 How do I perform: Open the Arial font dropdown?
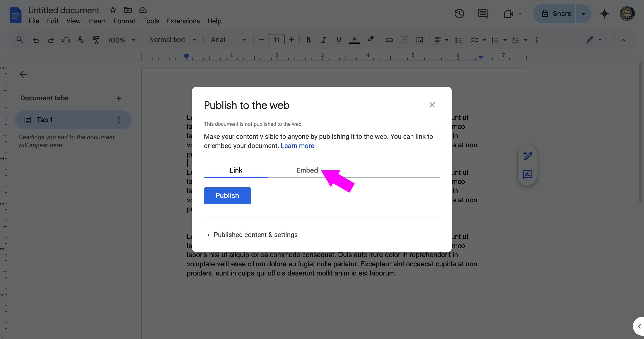tap(228, 39)
